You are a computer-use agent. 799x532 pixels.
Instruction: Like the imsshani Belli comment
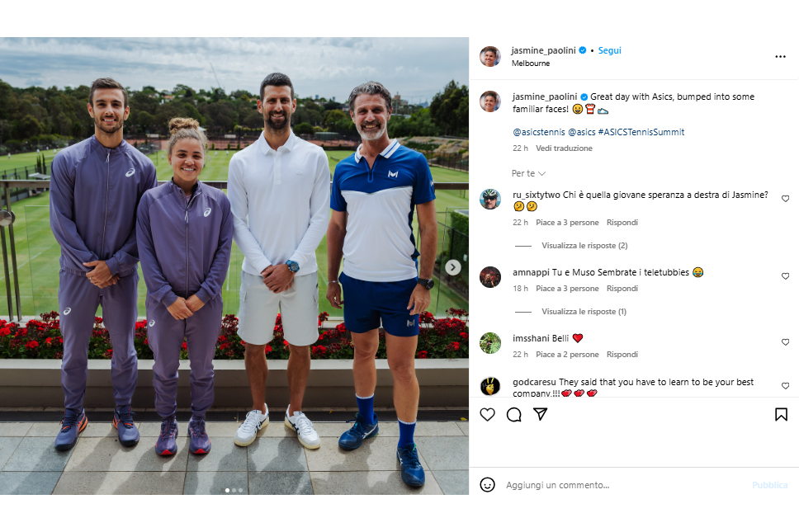coord(785,342)
